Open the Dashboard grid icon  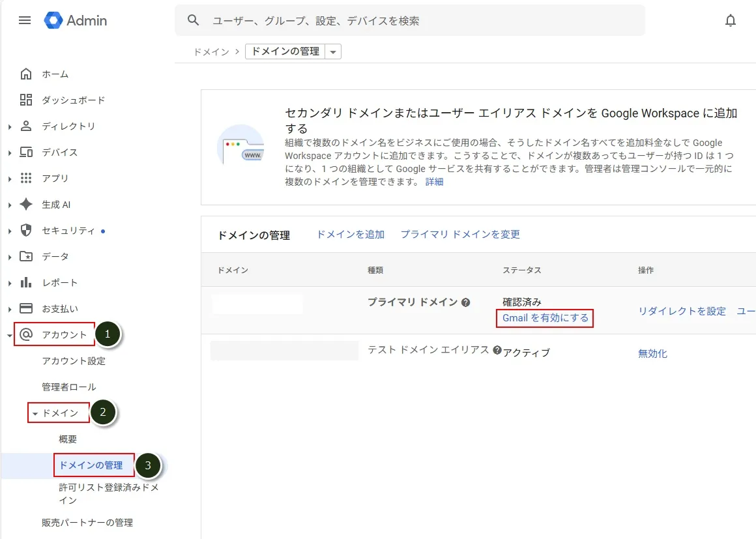[26, 100]
